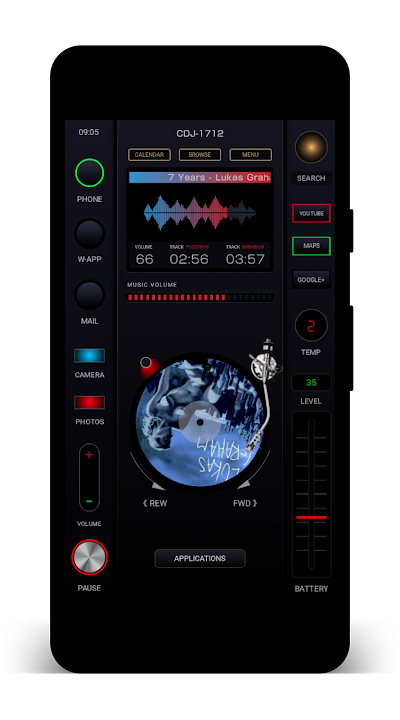Viewport: 400px width, 720px height.
Task: Decrease volume with the green minus
Action: [89, 501]
